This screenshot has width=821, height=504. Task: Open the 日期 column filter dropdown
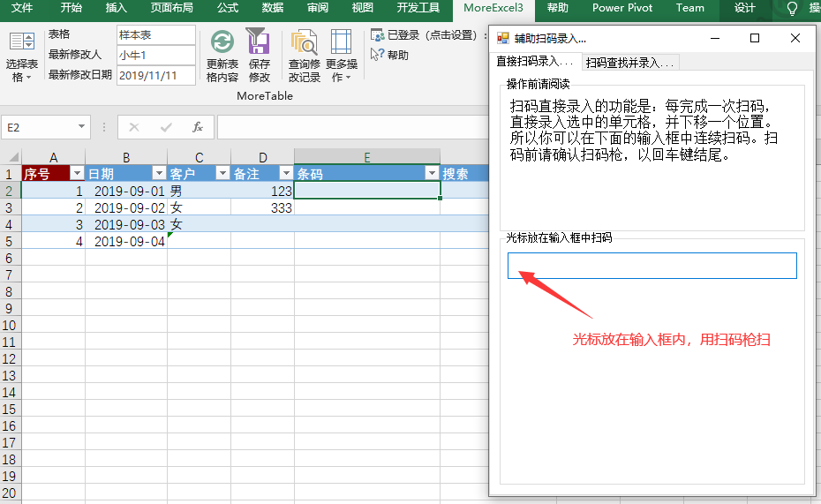click(159, 174)
